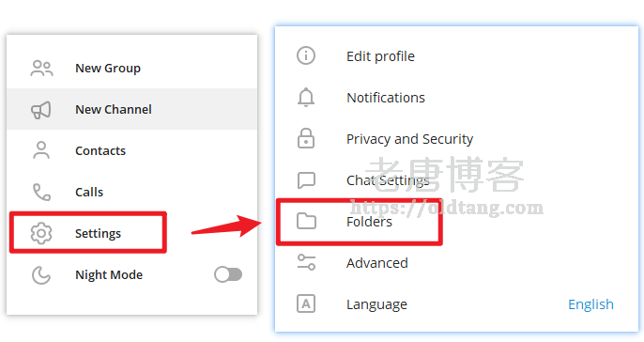Click the Language letter A icon
This screenshot has width=644, height=342.
[x=306, y=303]
